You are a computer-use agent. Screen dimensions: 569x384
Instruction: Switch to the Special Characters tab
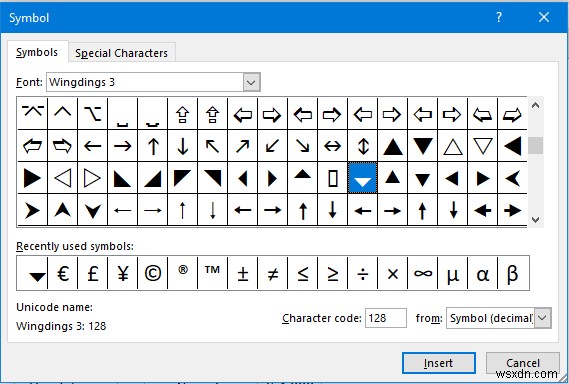[x=121, y=53]
